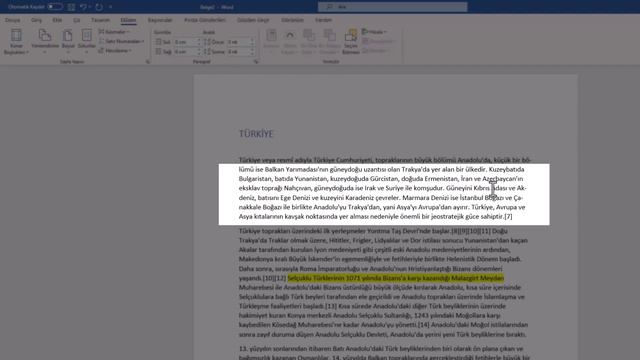Open the Sütunlar columns menu
The width and height of the screenshot is (640, 360).
pos(87,42)
